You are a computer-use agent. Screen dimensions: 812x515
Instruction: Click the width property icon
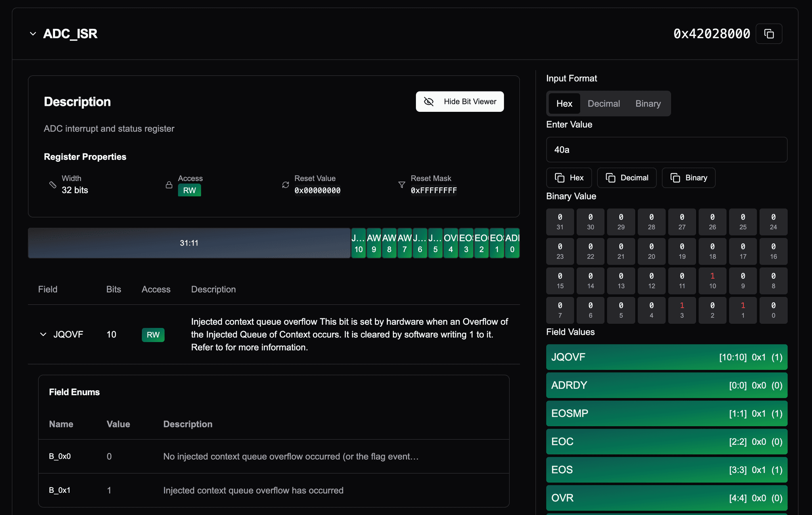tap(53, 184)
